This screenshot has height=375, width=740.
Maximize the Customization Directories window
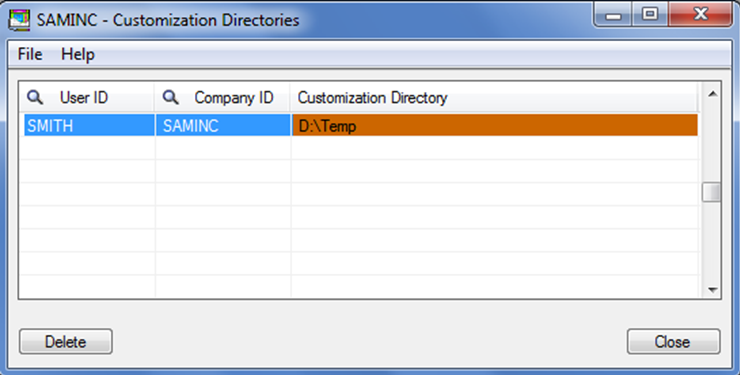(x=650, y=16)
